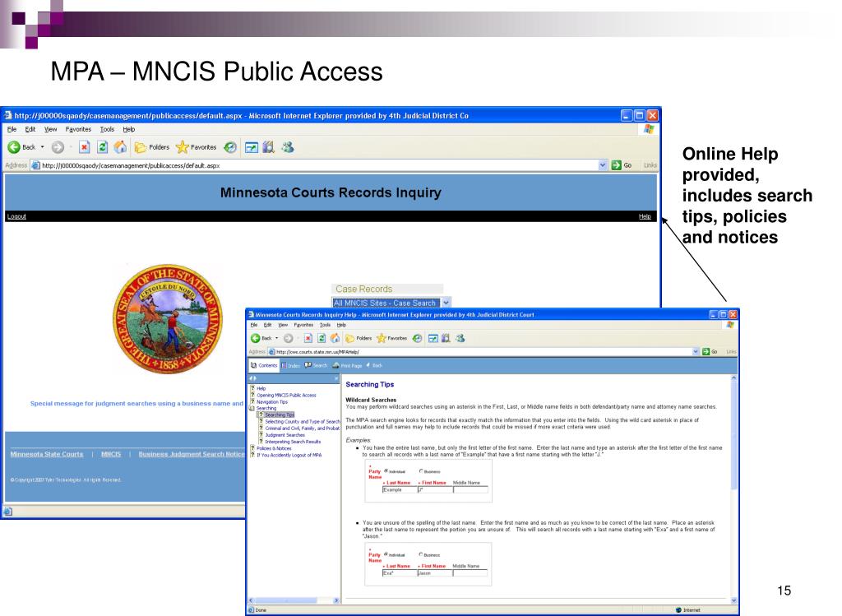
Task: Click Last Name field containing Example
Action: [x=400, y=490]
